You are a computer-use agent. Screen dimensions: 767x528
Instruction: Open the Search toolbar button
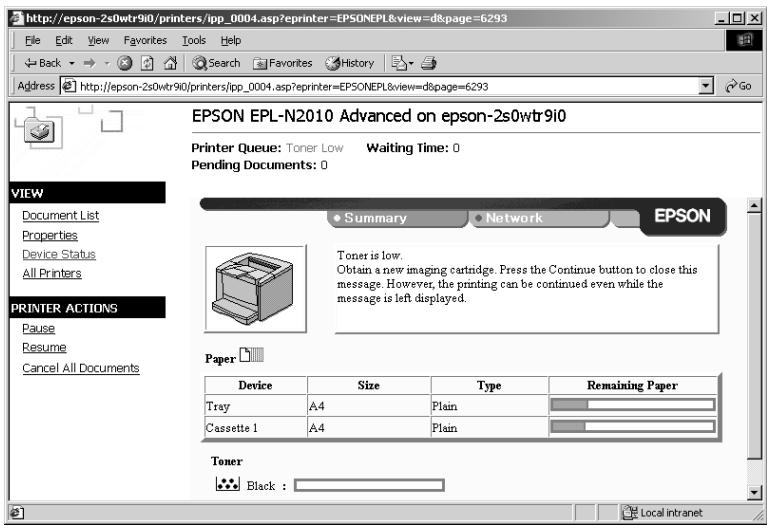216,63
